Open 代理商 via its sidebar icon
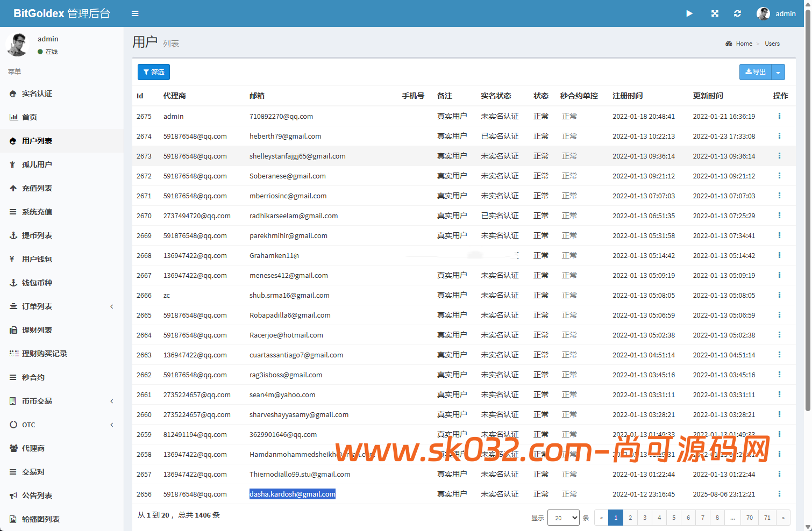 [13, 448]
